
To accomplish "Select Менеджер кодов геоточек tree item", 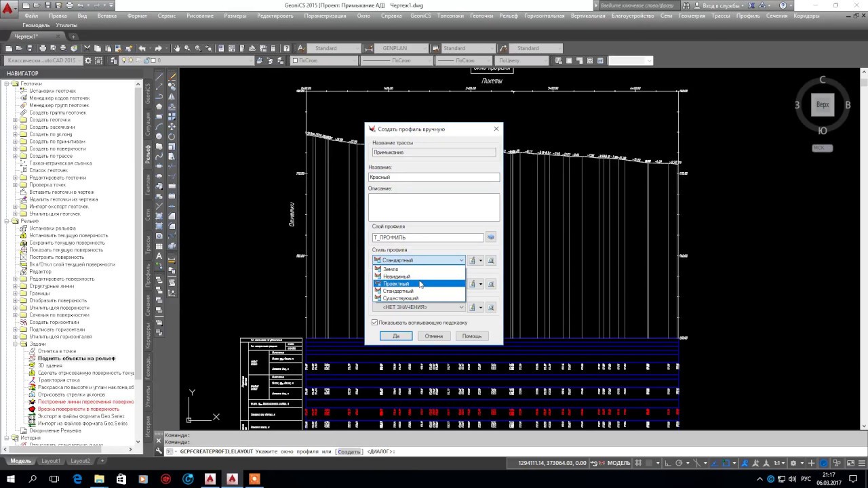I will tap(59, 98).
